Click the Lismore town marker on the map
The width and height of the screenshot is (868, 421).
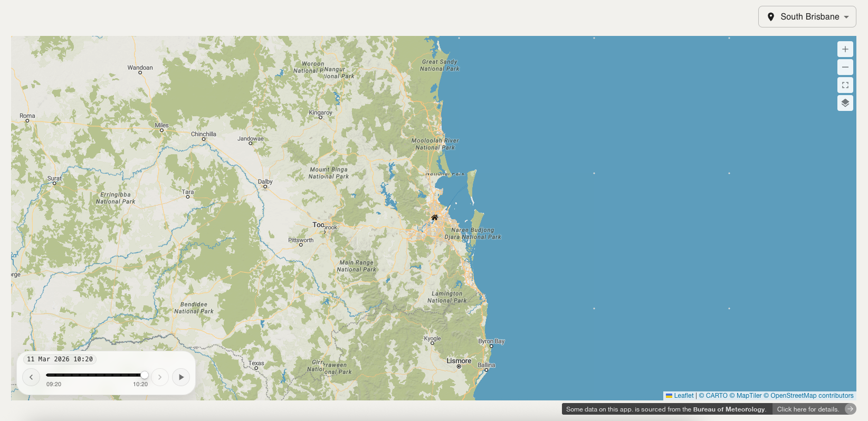pos(459,366)
